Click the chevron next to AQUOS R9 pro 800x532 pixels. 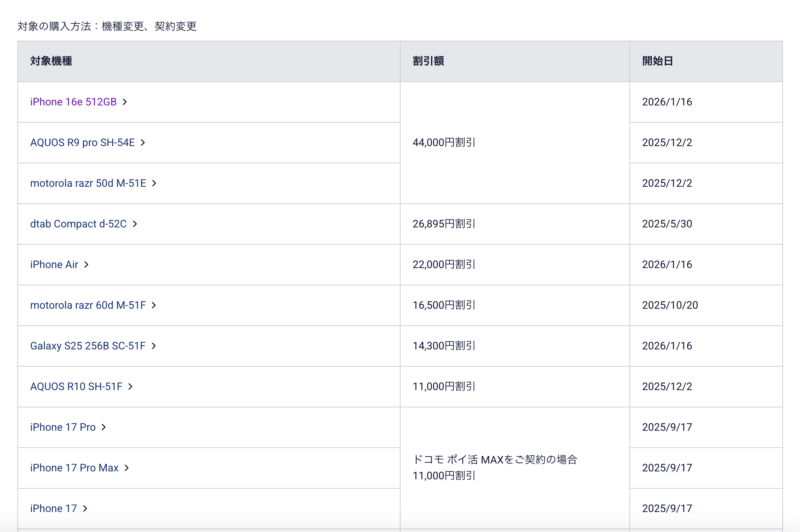point(143,143)
